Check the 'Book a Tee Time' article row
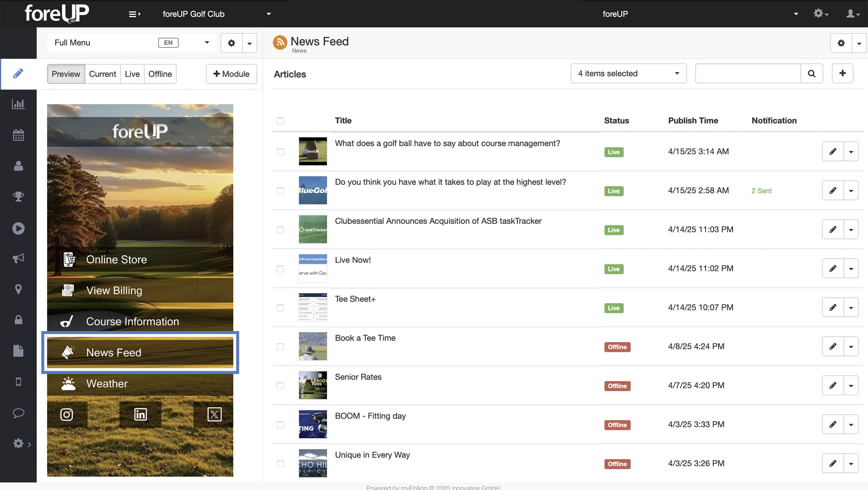 click(x=280, y=347)
